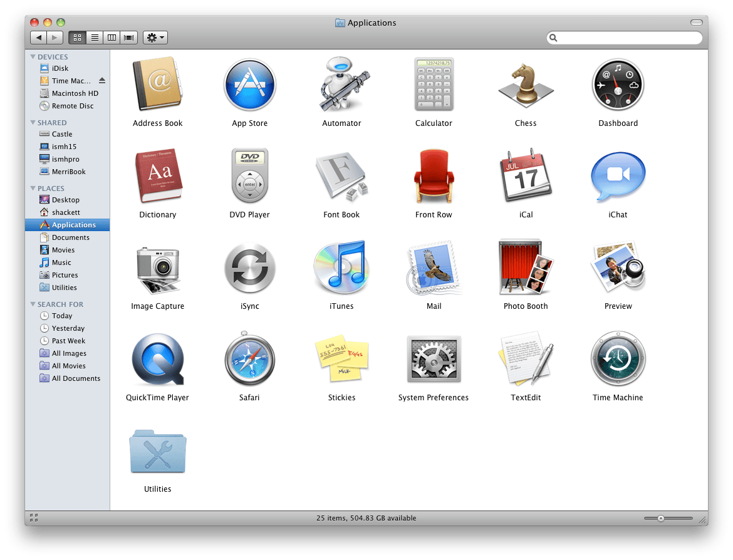Go to Desktop in the sidebar
The width and height of the screenshot is (733, 560).
pyautogui.click(x=67, y=200)
